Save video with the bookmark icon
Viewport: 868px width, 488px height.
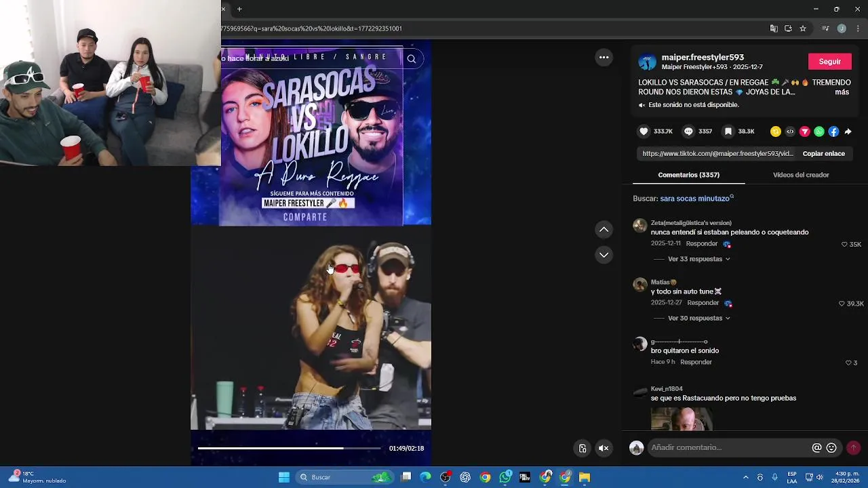728,131
